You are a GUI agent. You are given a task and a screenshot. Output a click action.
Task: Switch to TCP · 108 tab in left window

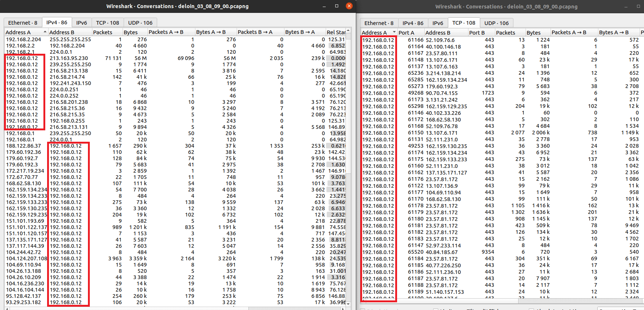107,23
